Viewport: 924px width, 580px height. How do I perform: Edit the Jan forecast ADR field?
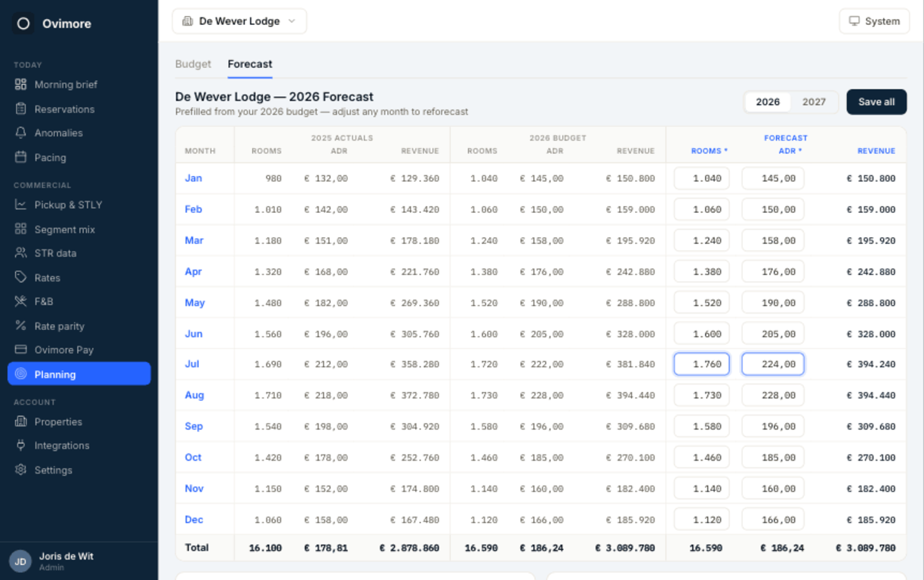click(773, 178)
